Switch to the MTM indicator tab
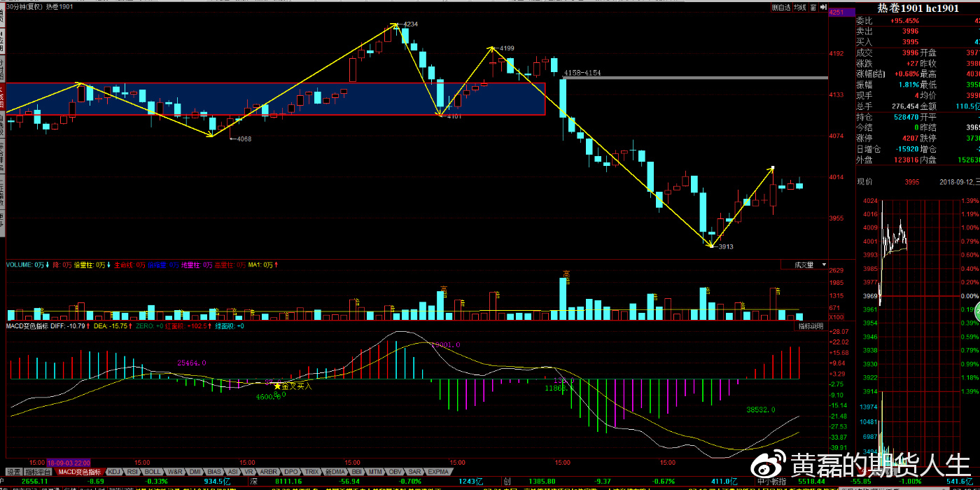 pyautogui.click(x=376, y=472)
